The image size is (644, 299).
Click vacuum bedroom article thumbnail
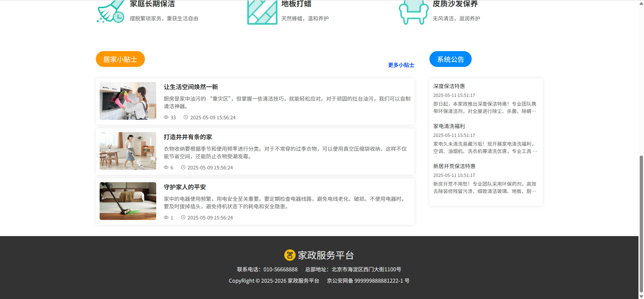(x=128, y=201)
